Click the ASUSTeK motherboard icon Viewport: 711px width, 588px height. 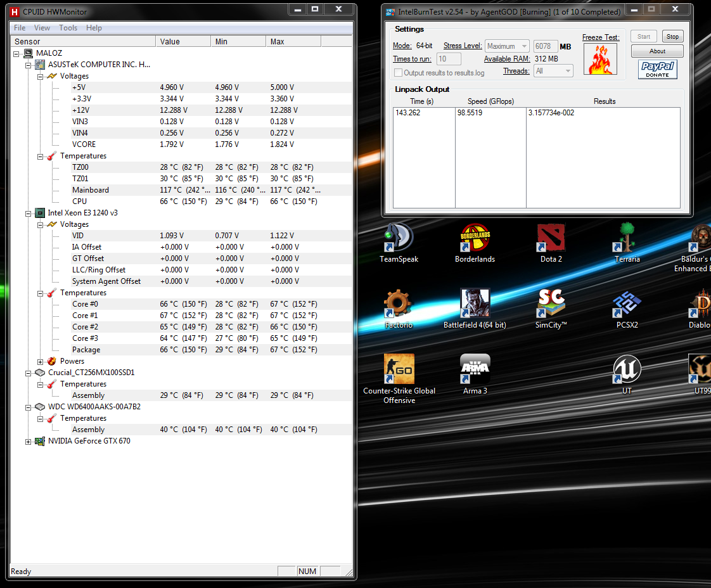click(x=40, y=65)
